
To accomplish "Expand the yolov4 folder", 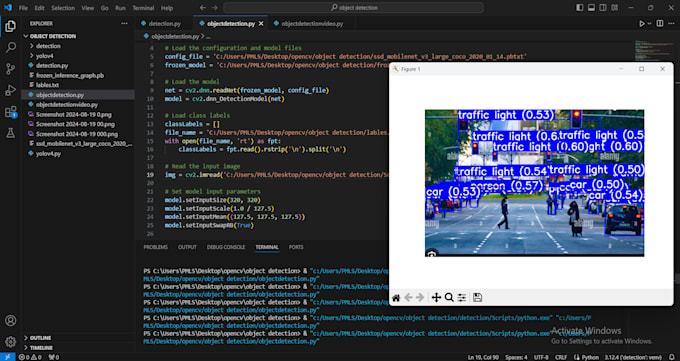I will point(78,56).
